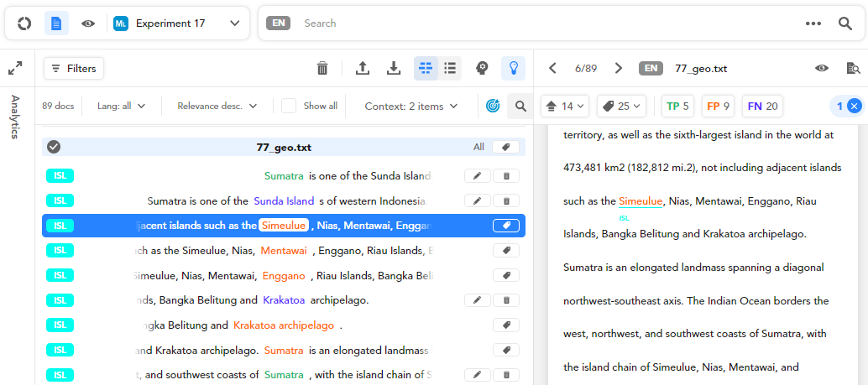Click the download icon in toolbar
Screen dimensions: 868x385
coord(394,69)
